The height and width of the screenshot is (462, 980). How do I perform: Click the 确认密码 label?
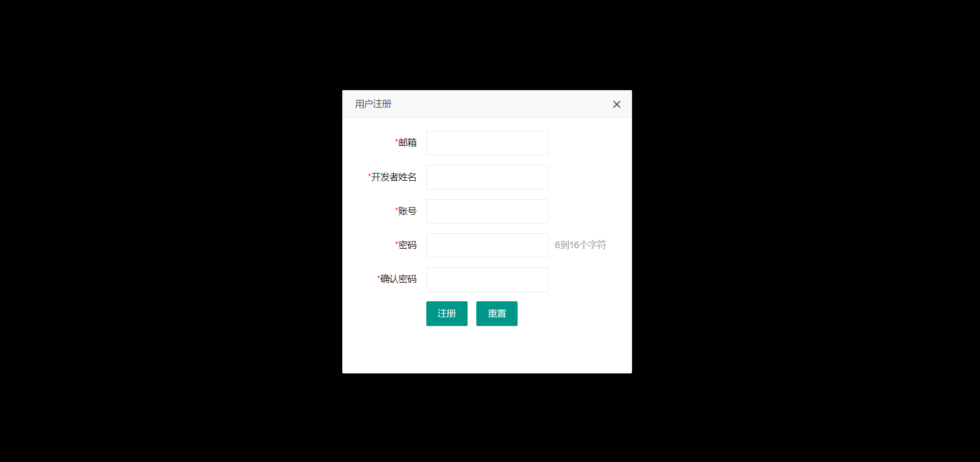tap(398, 279)
